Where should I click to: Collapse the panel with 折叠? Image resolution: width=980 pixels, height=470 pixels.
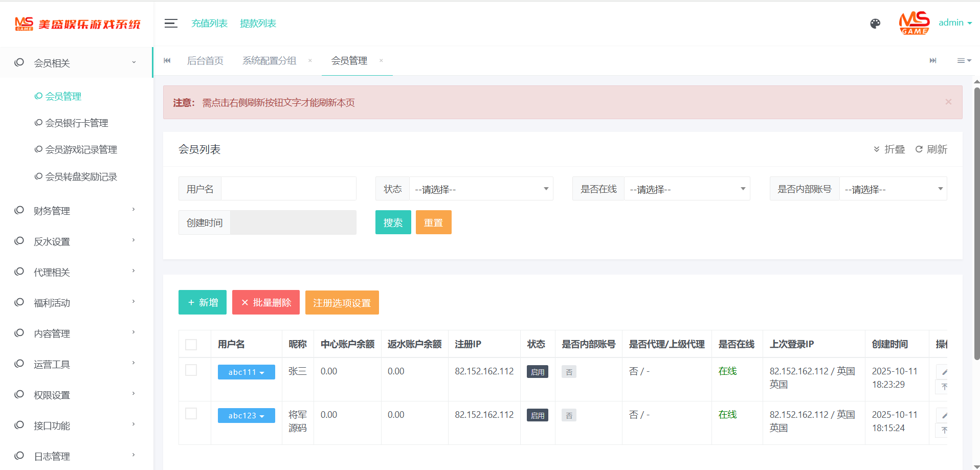coord(889,149)
